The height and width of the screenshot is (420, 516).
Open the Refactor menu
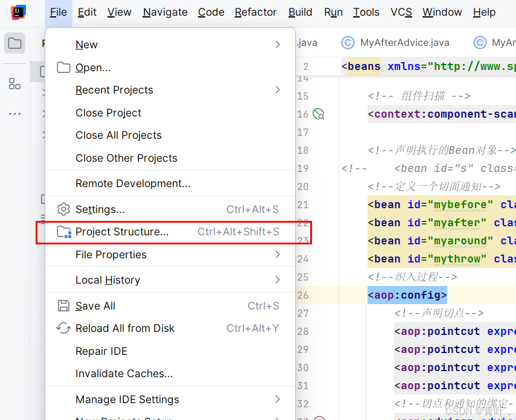coord(256,12)
